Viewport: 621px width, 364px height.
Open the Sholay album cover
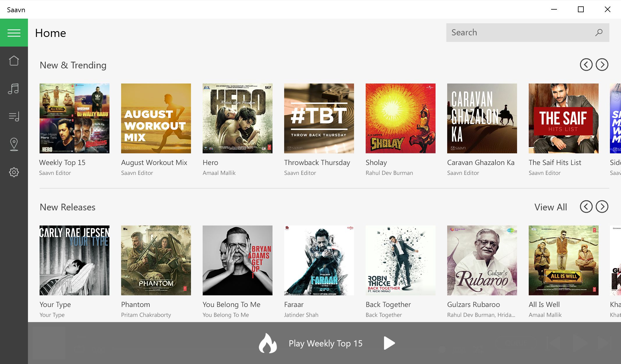tap(401, 118)
